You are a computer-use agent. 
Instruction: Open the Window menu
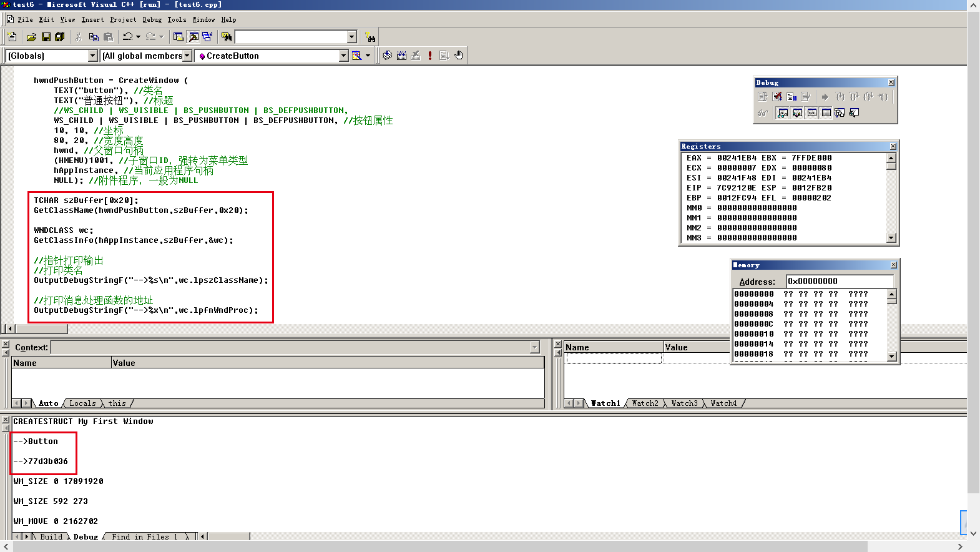pos(203,20)
